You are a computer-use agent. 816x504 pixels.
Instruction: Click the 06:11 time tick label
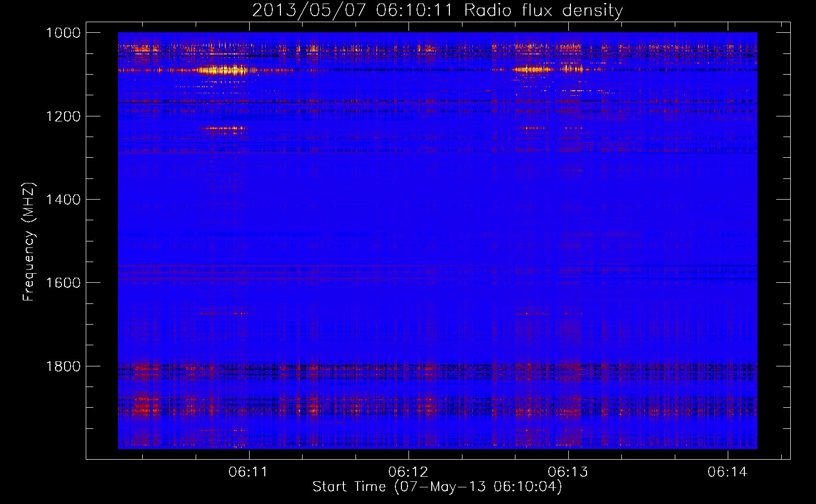(248, 472)
